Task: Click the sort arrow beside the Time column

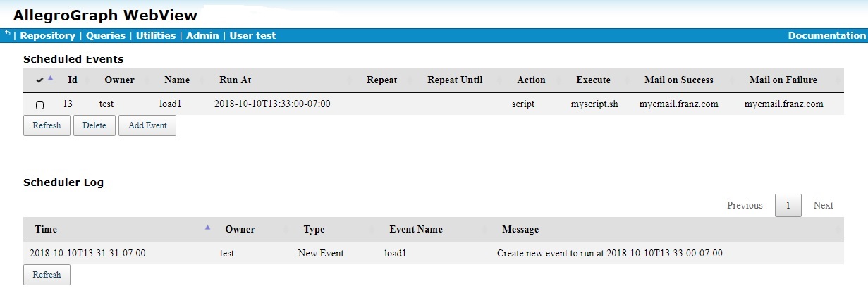Action: point(207,227)
